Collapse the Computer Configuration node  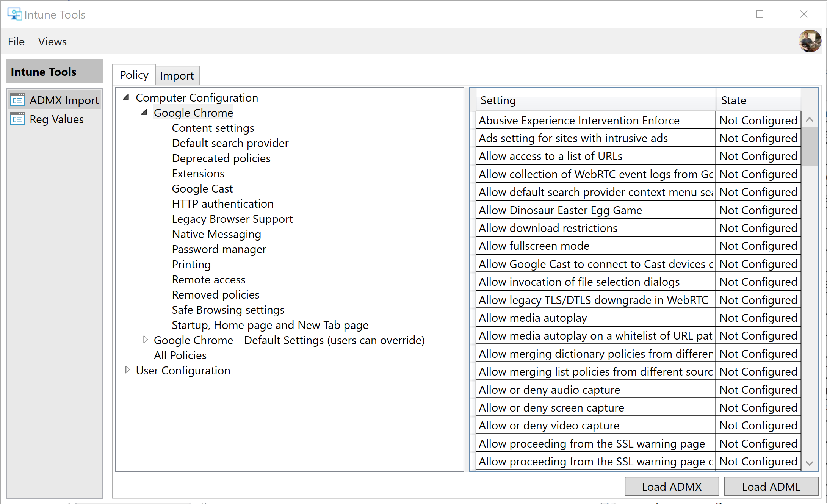(x=127, y=97)
